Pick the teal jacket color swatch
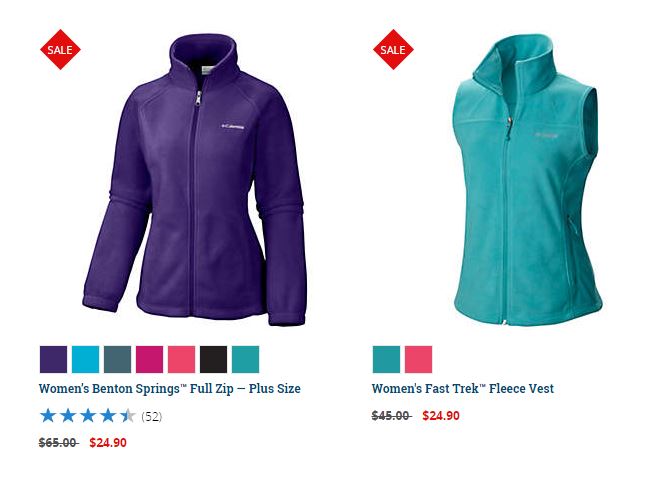Image resolution: width=654 pixels, height=501 pixels. point(246,359)
